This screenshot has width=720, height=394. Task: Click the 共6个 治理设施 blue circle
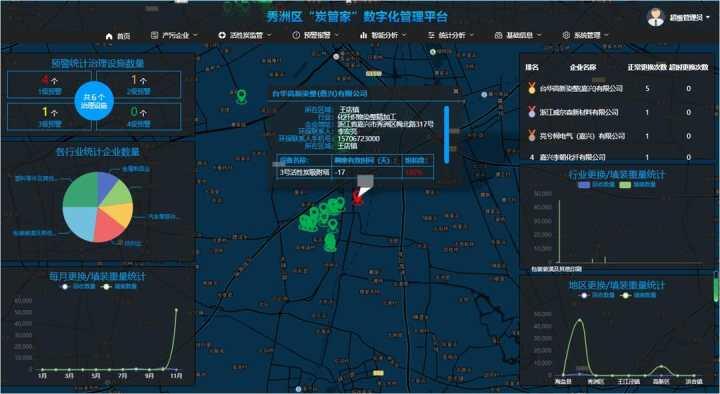point(94,101)
